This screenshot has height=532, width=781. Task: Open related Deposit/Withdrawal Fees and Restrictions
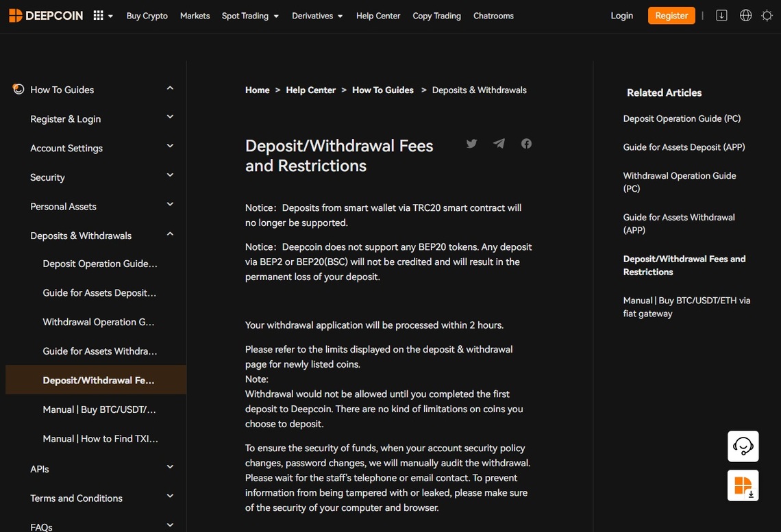coord(684,265)
